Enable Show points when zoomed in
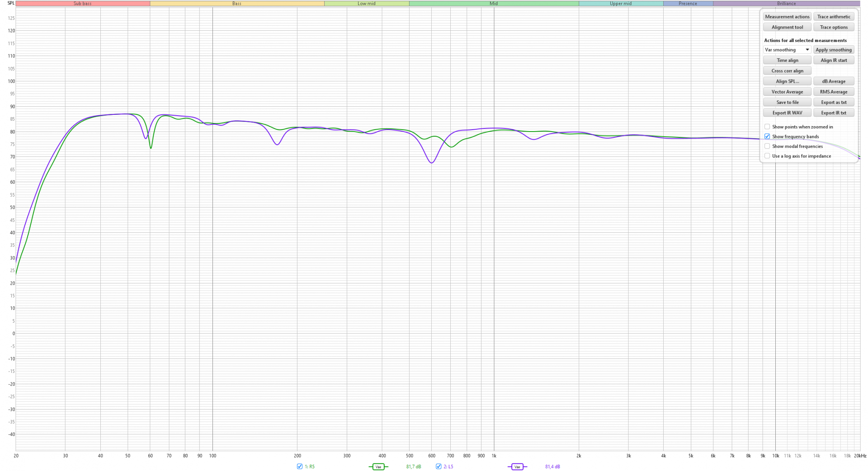Viewport: 868px width, 471px height. (767, 127)
